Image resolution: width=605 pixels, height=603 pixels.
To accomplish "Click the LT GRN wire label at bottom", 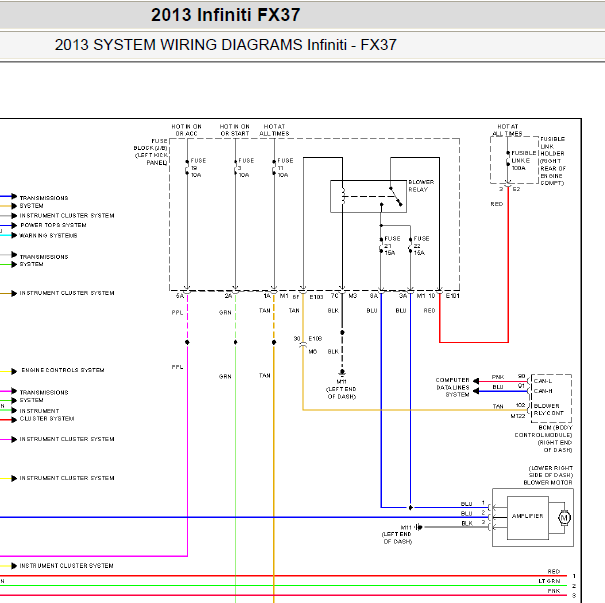I will click(x=549, y=581).
